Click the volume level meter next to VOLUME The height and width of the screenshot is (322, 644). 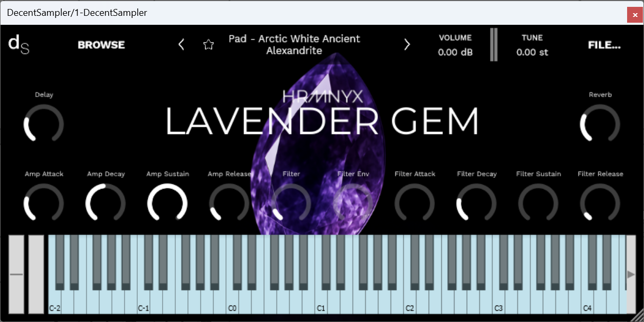click(x=494, y=45)
